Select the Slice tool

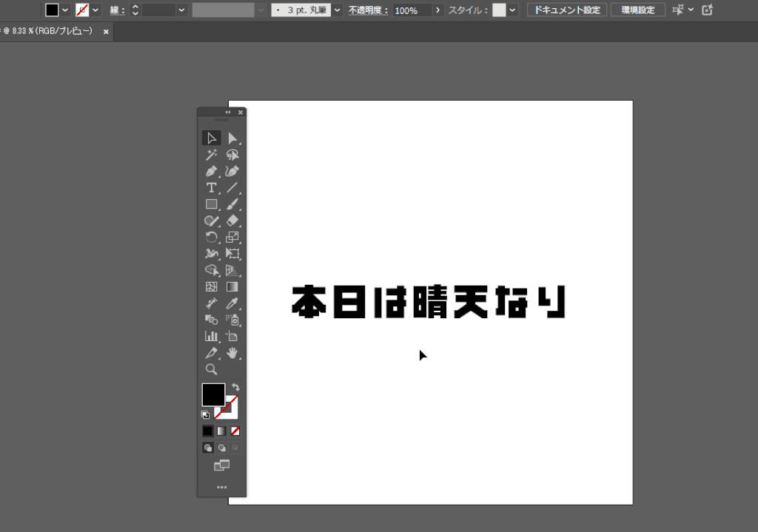211,353
